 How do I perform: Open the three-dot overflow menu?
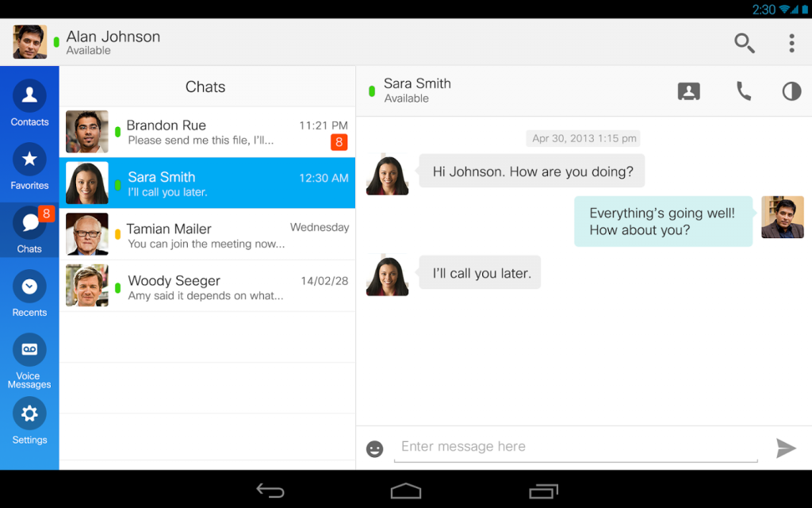[791, 43]
